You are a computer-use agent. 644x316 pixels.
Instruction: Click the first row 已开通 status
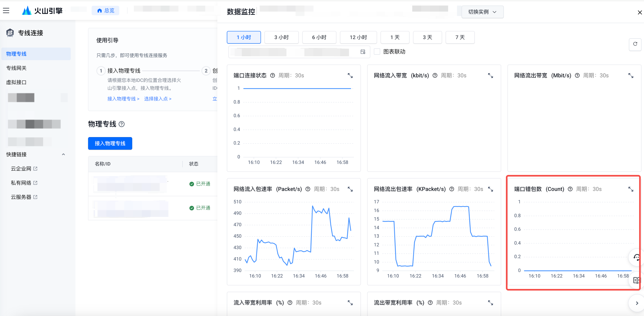pos(200,184)
